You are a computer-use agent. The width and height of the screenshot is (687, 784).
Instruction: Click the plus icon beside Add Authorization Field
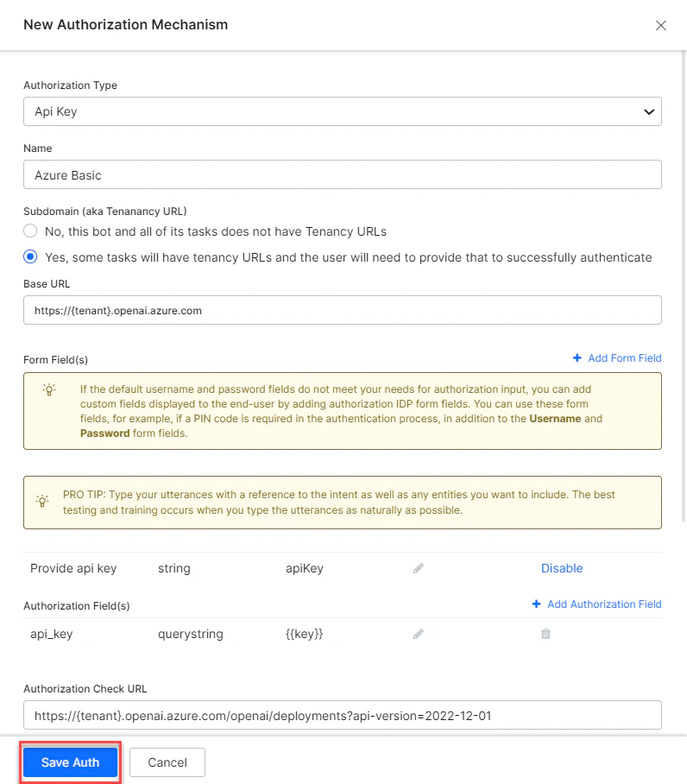[536, 604]
